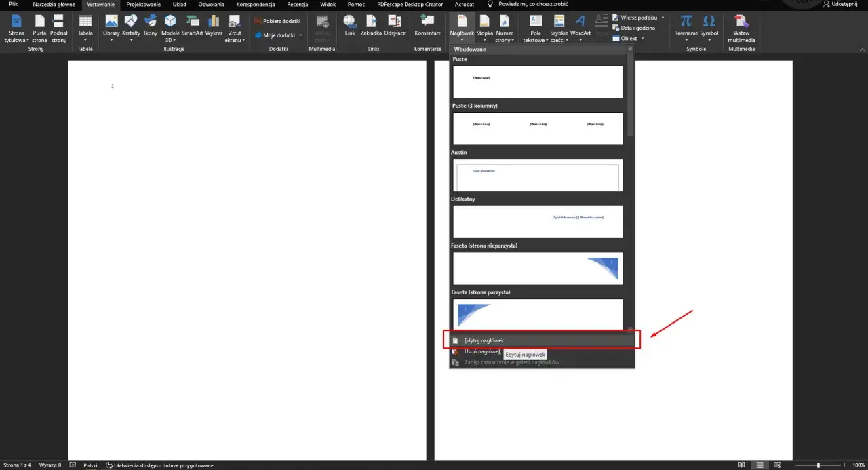868x470 pixels.
Task: Click the 100% zoom level
Action: click(x=858, y=465)
